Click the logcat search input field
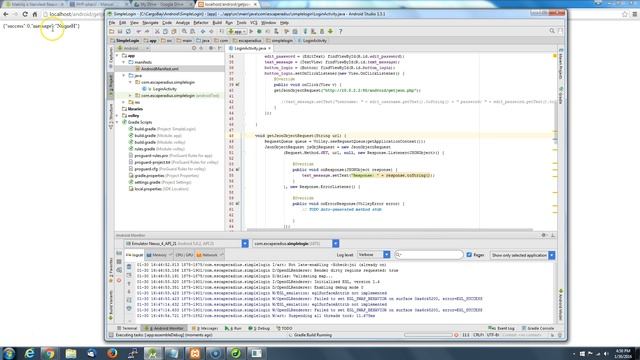The width and height of the screenshot is (640, 360). point(429,255)
